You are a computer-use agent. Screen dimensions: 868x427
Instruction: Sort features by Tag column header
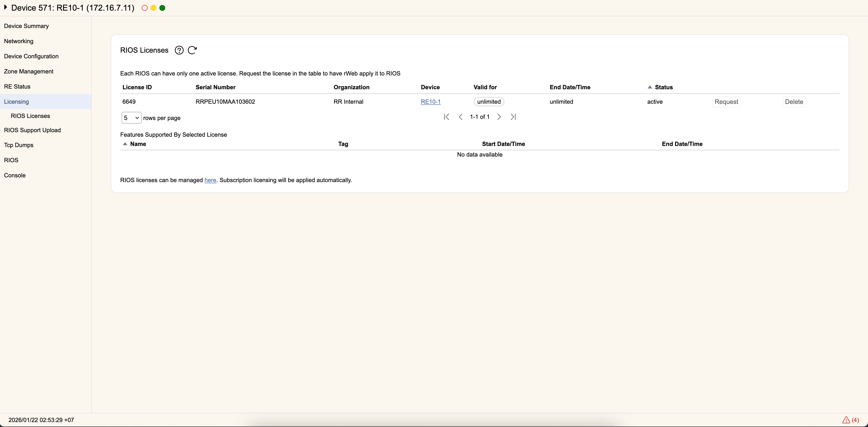[343, 144]
